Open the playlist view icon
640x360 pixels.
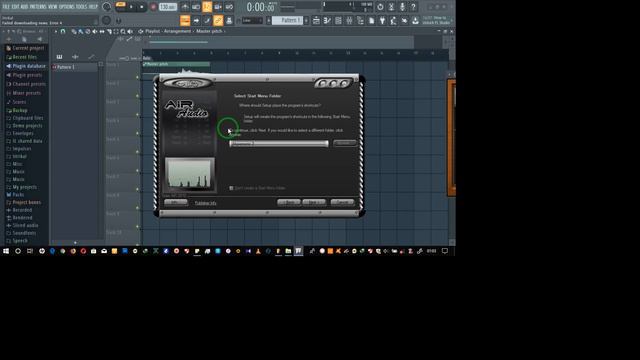[316, 20]
